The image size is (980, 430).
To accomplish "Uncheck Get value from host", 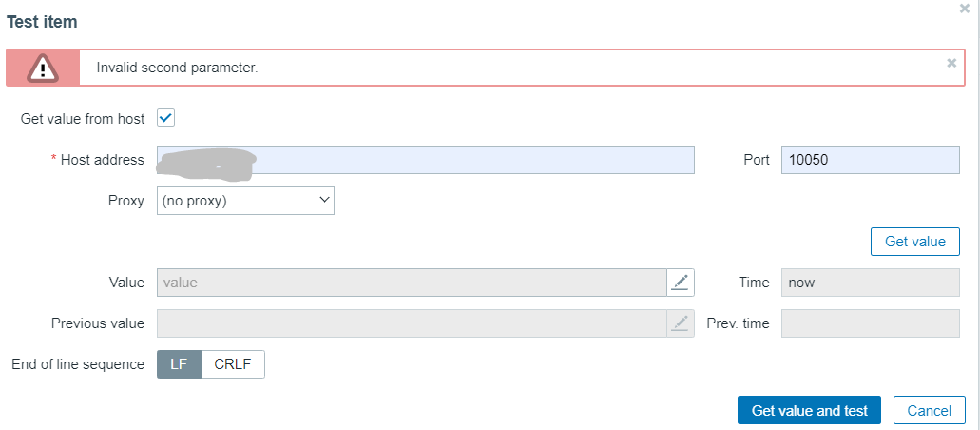I will point(165,118).
